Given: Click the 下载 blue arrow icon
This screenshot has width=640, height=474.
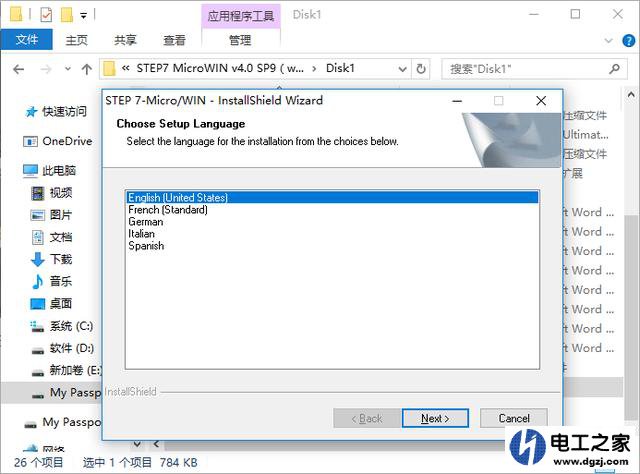Looking at the screenshot, I should pyautogui.click(x=38, y=259).
